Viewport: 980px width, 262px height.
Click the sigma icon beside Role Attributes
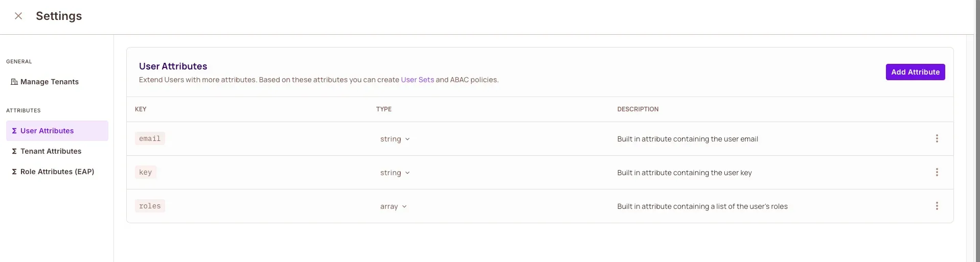coord(14,172)
